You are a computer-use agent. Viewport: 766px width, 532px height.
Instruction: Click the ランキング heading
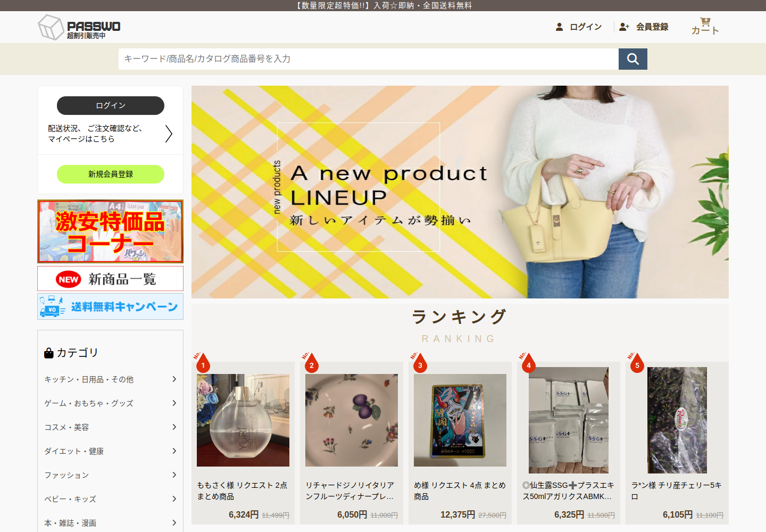point(460,317)
